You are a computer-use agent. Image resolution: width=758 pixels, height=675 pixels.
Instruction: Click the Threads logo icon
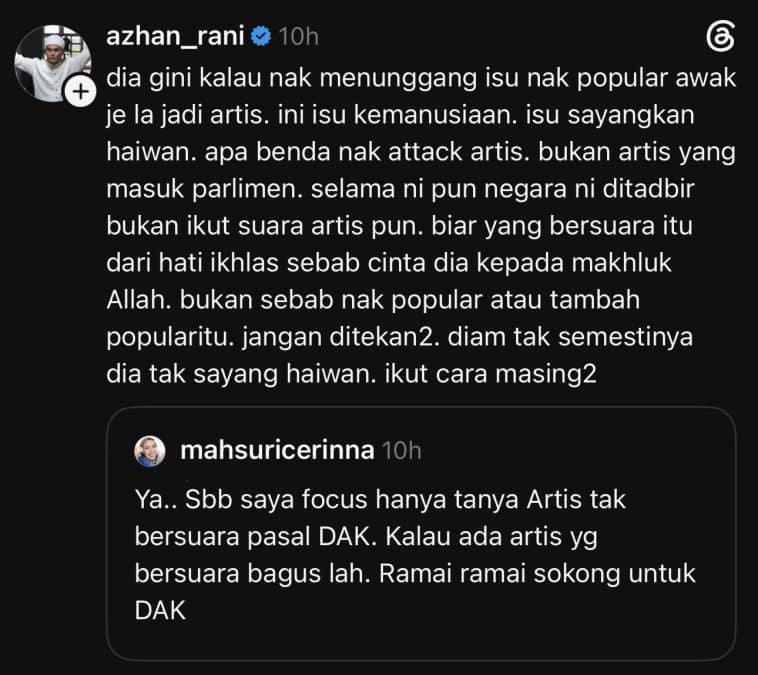[720, 36]
